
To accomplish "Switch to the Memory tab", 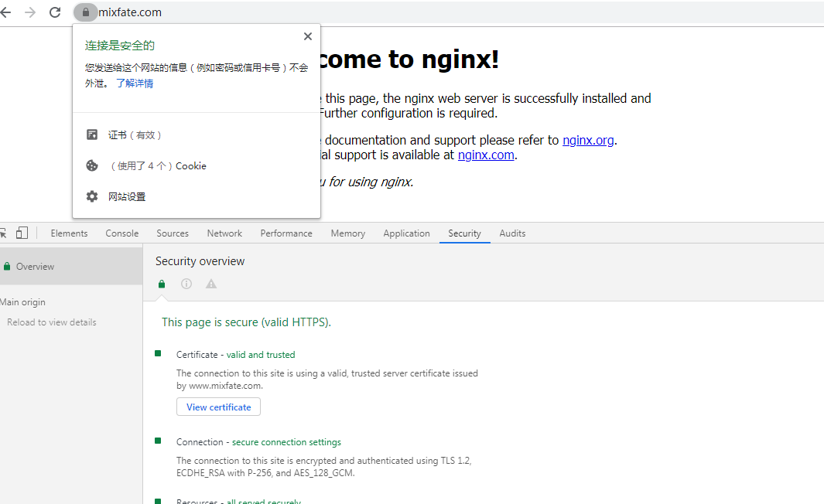I will [348, 233].
